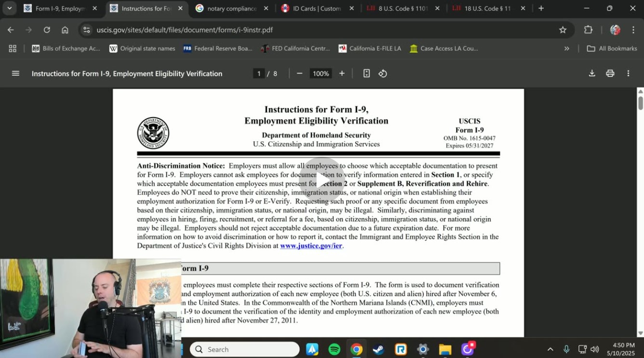Print the I-9 instructions PDF
Viewport: 644px width, 358px height.
pos(610,73)
